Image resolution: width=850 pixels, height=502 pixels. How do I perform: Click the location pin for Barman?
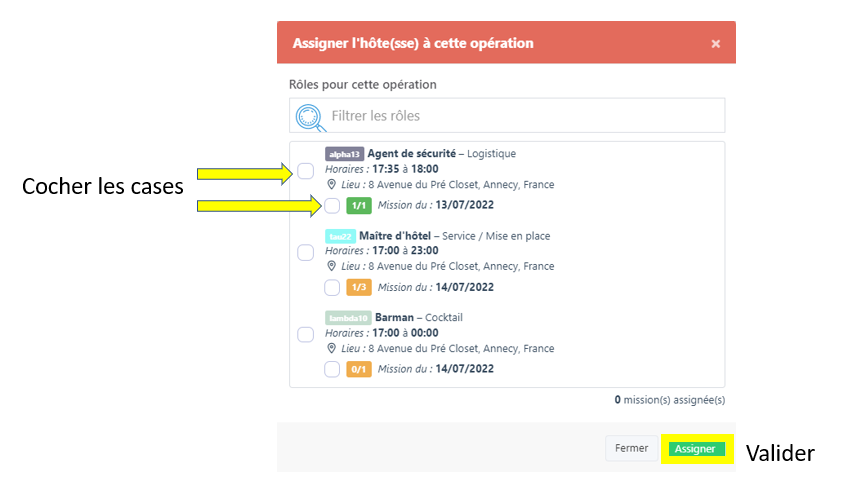332,349
